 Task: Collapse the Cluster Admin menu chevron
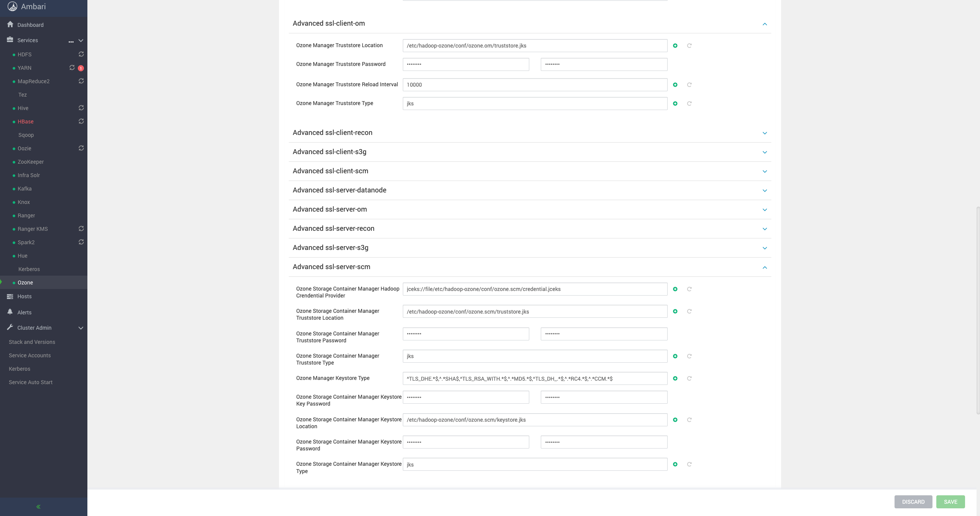[x=81, y=328]
